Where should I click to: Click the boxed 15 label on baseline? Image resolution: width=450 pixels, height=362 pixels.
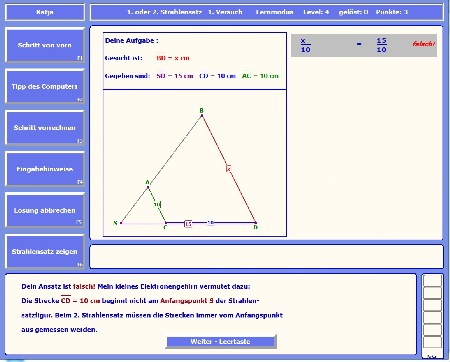pos(188,224)
